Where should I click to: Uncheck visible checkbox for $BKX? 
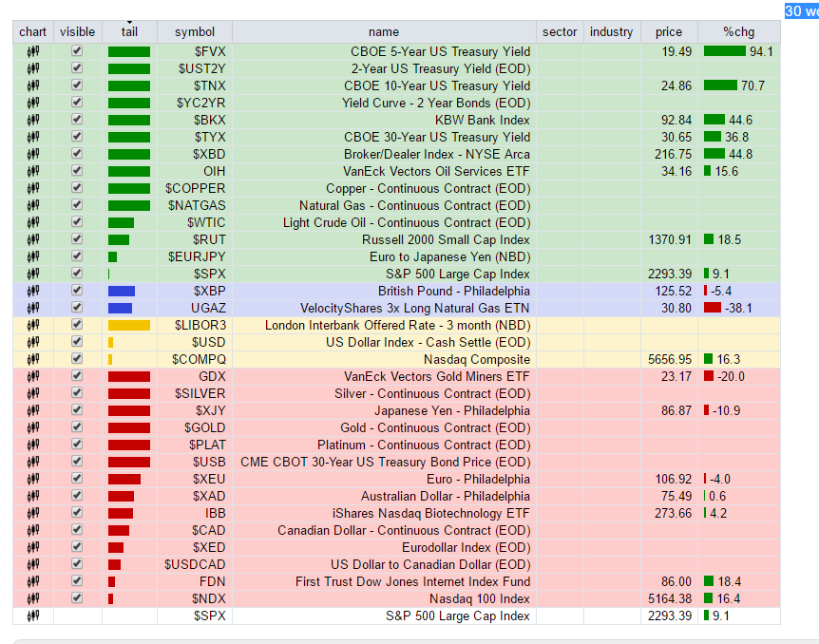coord(77,121)
